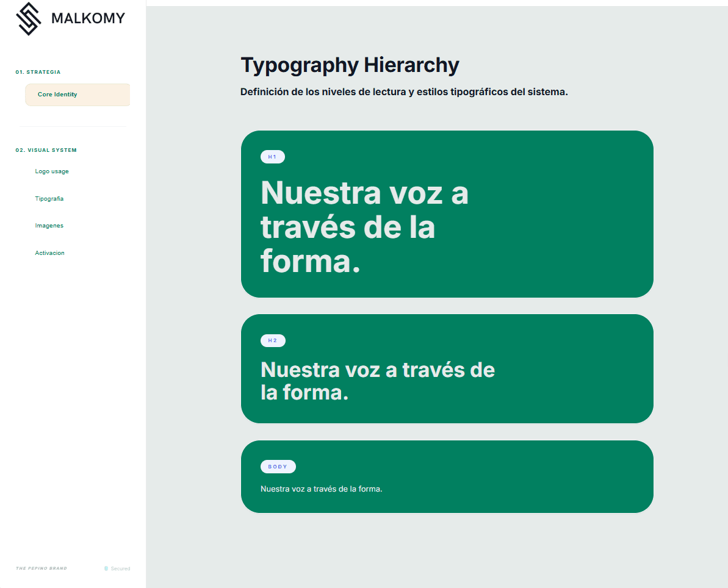Click the H2 badge label
Viewport: 728px width, 588px height.
coord(273,340)
